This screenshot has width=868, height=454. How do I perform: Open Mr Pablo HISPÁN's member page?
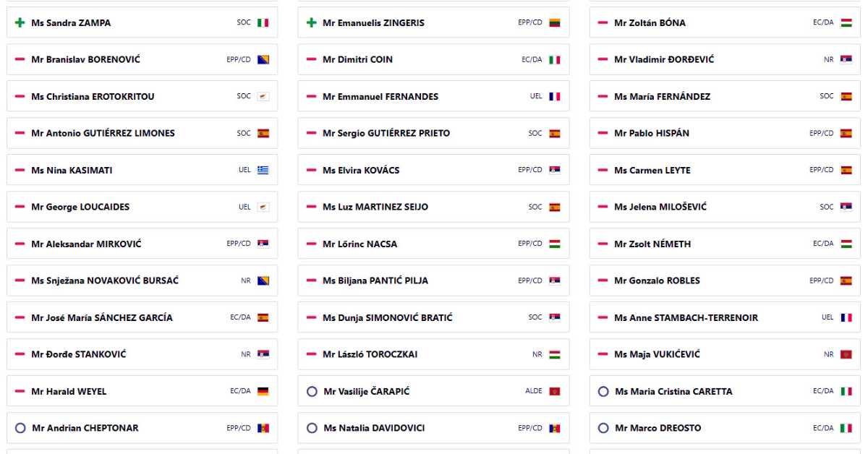coord(651,133)
